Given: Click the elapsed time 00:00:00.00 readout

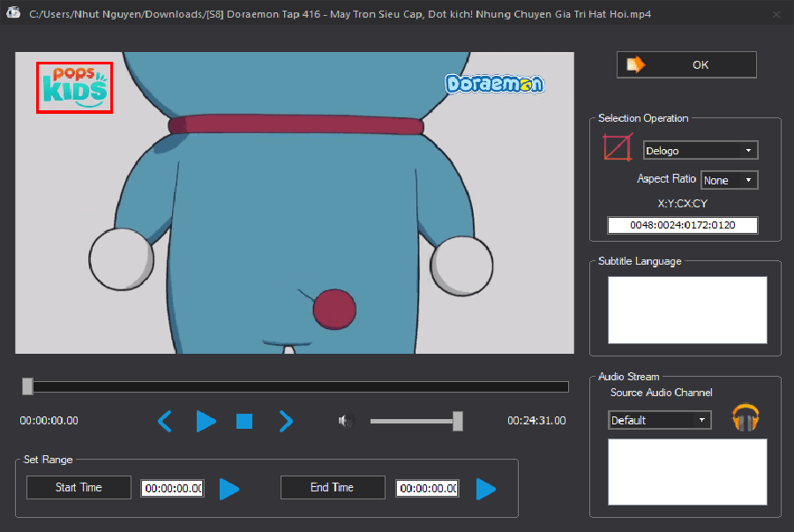Looking at the screenshot, I should (x=49, y=421).
